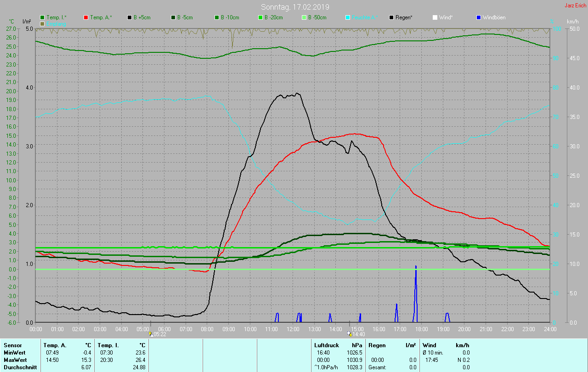Click the black Regen legend square
This screenshot has width=588, height=372.
pos(391,17)
